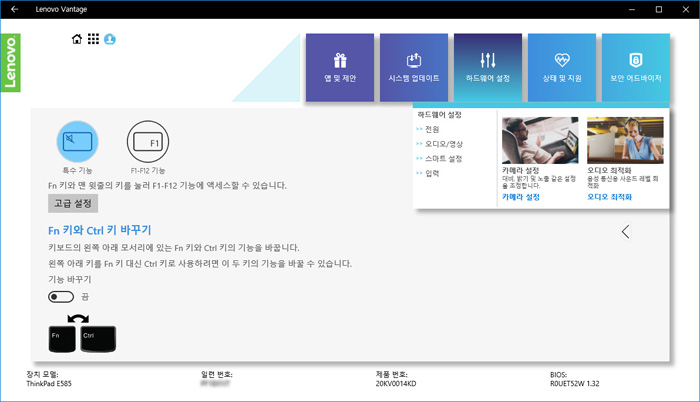700x402 pixels.
Task: Click the Fn key image
Action: pyautogui.click(x=62, y=339)
